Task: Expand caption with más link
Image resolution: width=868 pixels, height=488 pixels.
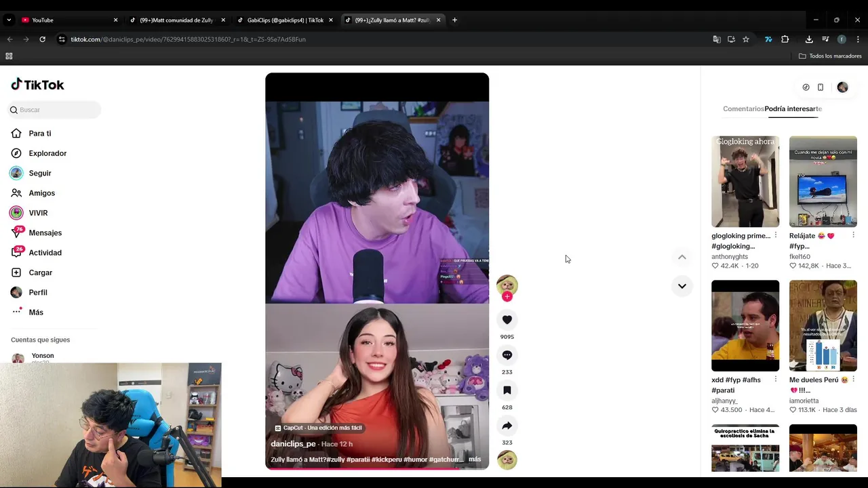Action: click(475, 460)
